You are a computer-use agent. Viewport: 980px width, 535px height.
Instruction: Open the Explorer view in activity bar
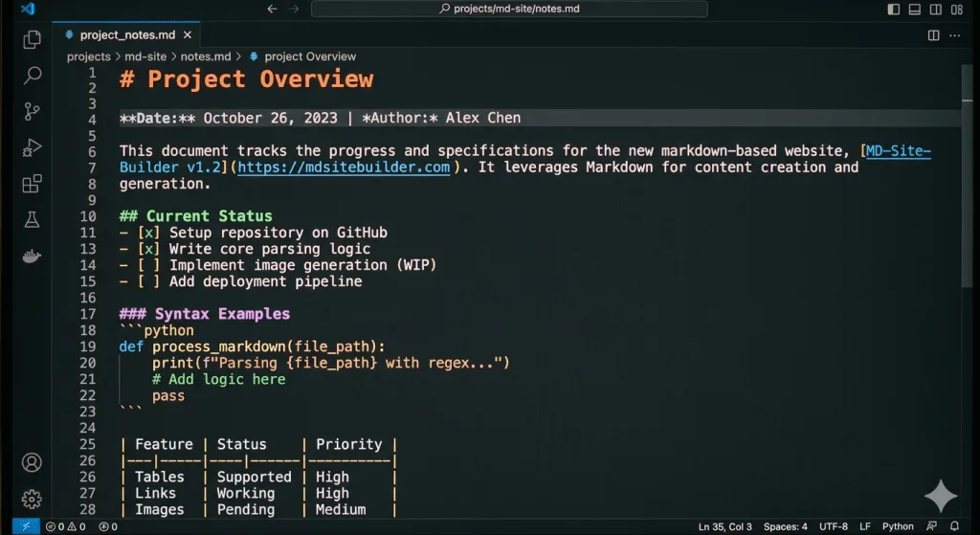point(32,39)
